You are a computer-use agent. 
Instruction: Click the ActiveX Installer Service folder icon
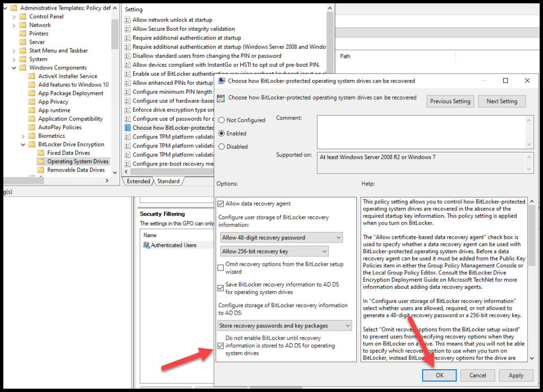tap(32, 76)
